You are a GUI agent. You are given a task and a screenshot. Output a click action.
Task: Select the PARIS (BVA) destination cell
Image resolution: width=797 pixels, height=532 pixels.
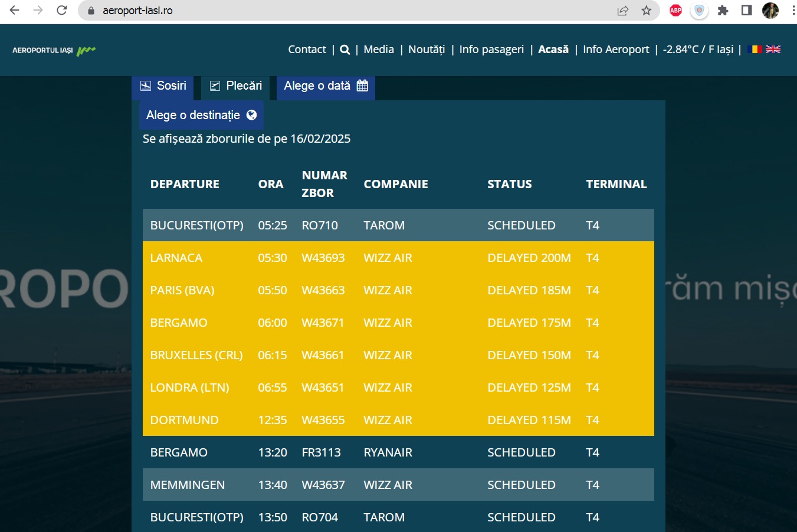point(182,290)
